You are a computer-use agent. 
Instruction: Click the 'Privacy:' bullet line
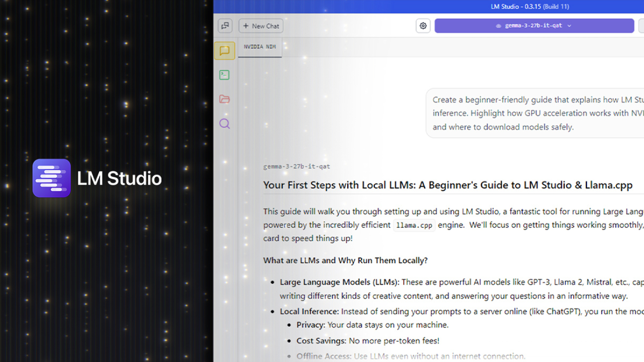tap(373, 325)
